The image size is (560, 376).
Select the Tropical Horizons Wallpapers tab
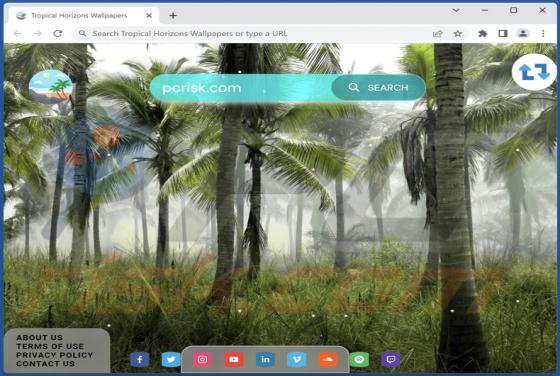[84, 15]
